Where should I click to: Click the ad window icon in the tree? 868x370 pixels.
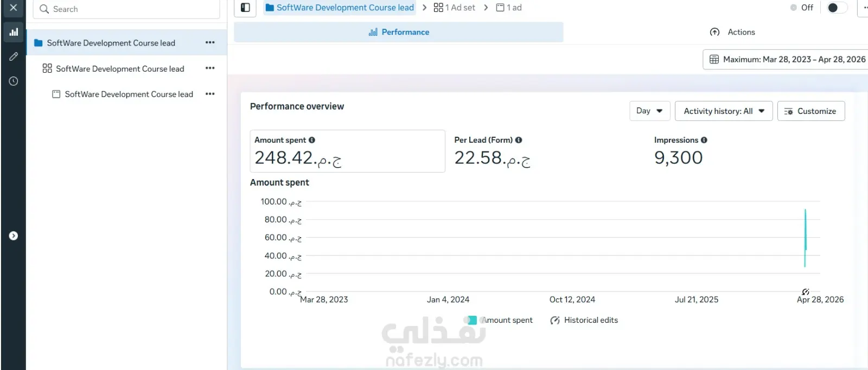coord(56,94)
